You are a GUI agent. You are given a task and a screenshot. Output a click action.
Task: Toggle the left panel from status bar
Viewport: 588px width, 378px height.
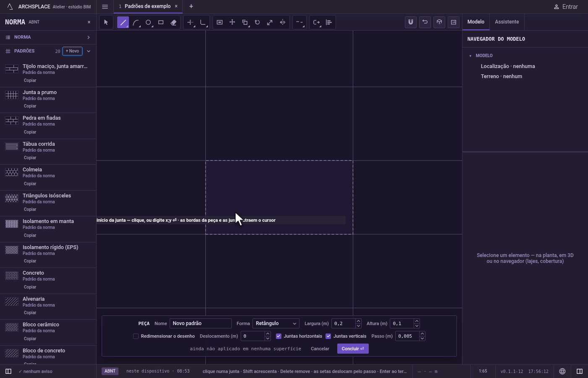(x=8, y=371)
